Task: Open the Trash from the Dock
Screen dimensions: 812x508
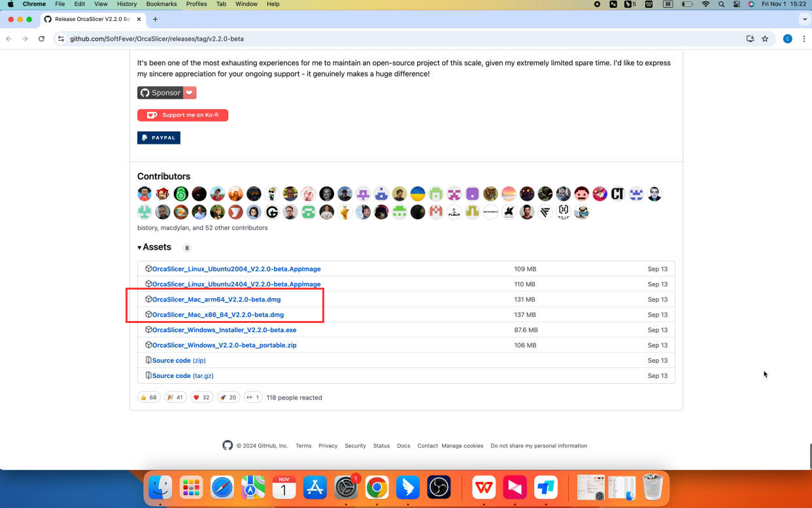Action: pos(652,487)
